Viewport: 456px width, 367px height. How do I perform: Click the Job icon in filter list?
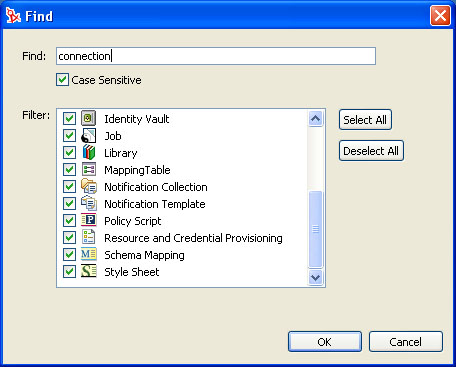[x=89, y=136]
